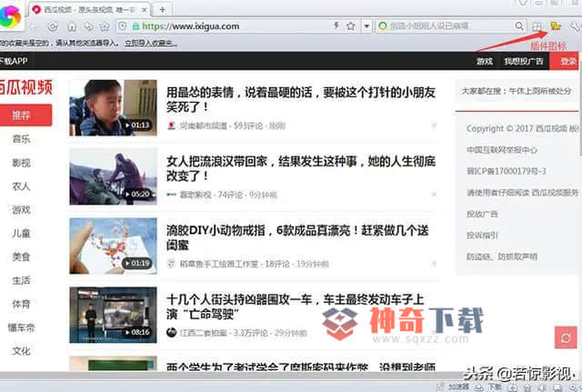Select the 生活 category

coord(21,280)
